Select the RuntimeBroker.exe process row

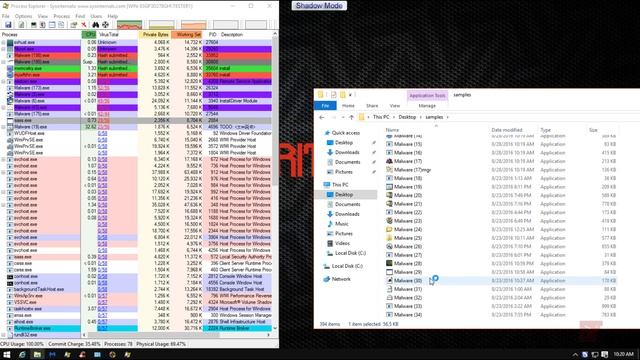[x=136, y=328]
